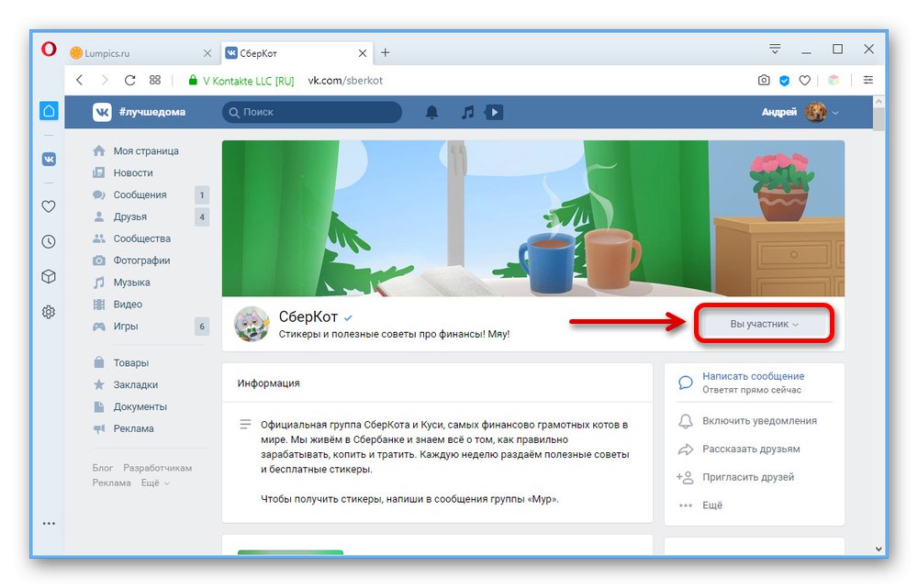The width and height of the screenshot is (918, 588).
Task: Switch to the Lumpics.ru tab
Action: pos(140,52)
